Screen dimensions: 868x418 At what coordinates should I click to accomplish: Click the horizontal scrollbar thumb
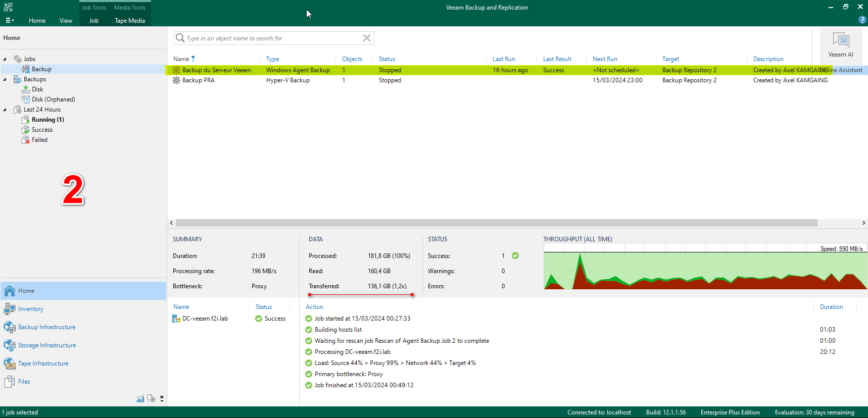497,223
